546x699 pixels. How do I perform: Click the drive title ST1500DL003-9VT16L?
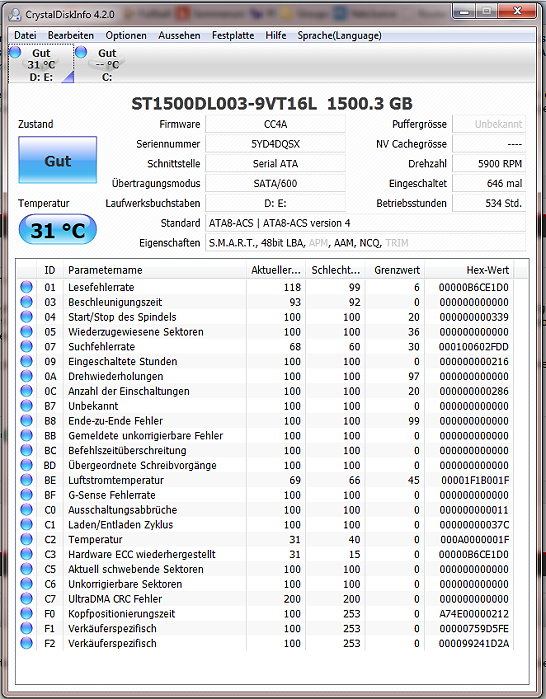click(224, 103)
